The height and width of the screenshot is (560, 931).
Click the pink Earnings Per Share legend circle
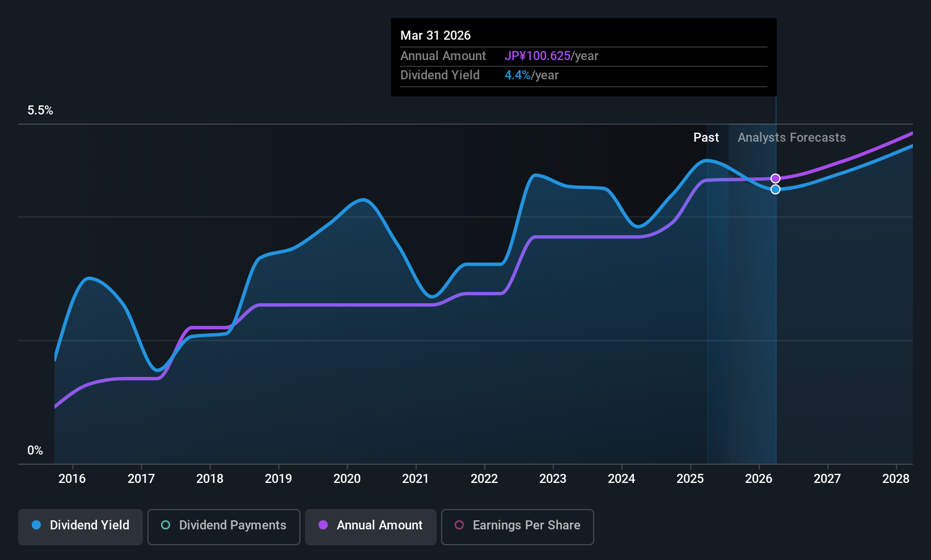point(459,525)
